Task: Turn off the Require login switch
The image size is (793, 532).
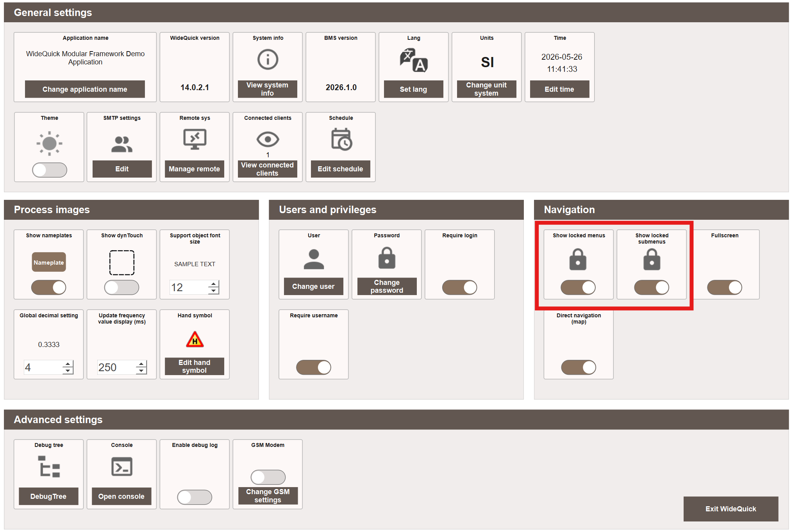Action: (x=460, y=288)
